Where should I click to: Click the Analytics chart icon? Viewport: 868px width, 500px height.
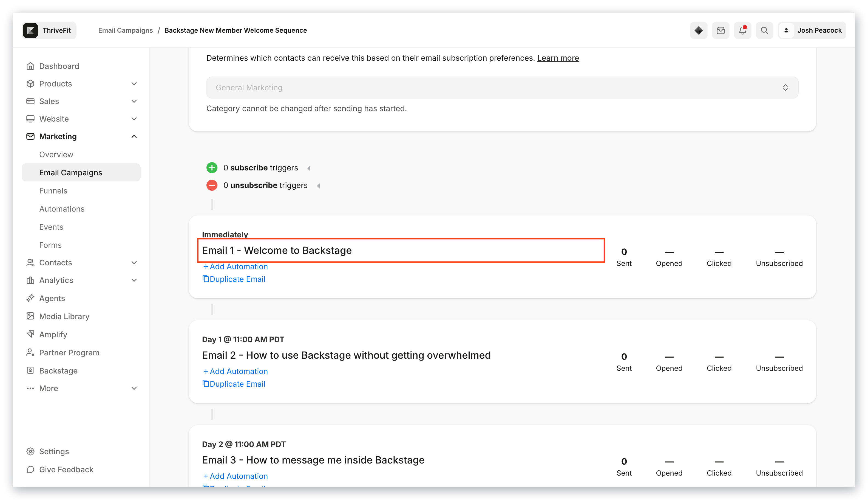[x=30, y=280]
